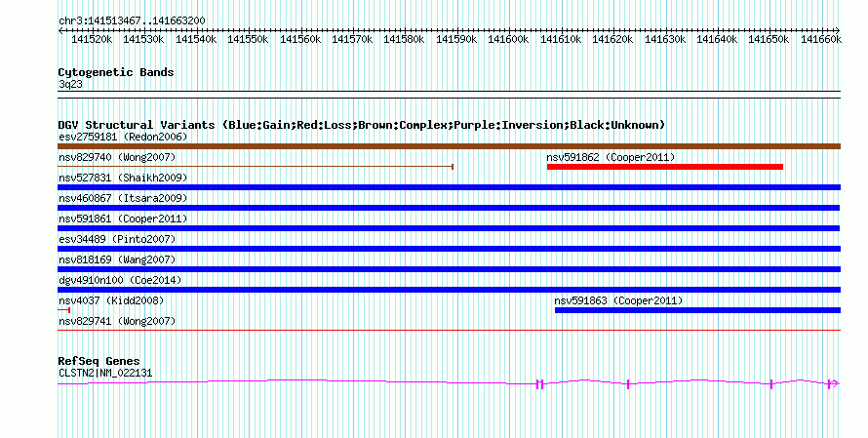The height and width of the screenshot is (438, 868).
Task: Click the CLSTN2|NM_022131 gene label
Action: coord(105,374)
